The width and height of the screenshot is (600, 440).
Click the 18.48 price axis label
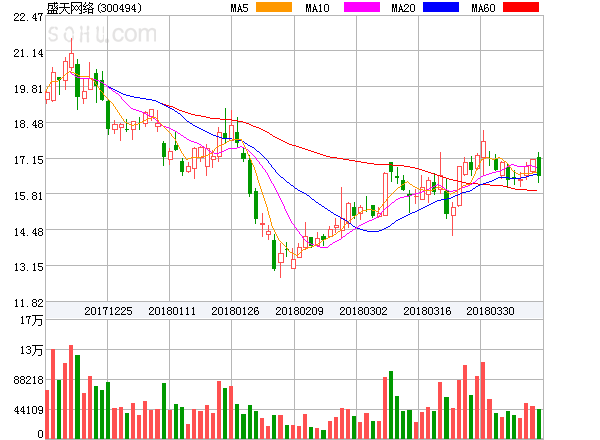(x=28, y=124)
